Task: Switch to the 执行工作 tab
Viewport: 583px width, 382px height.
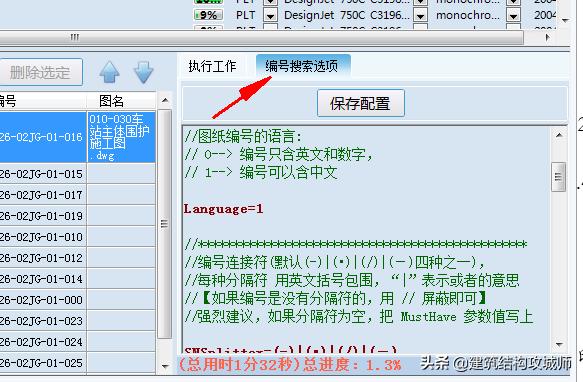Action: [212, 66]
